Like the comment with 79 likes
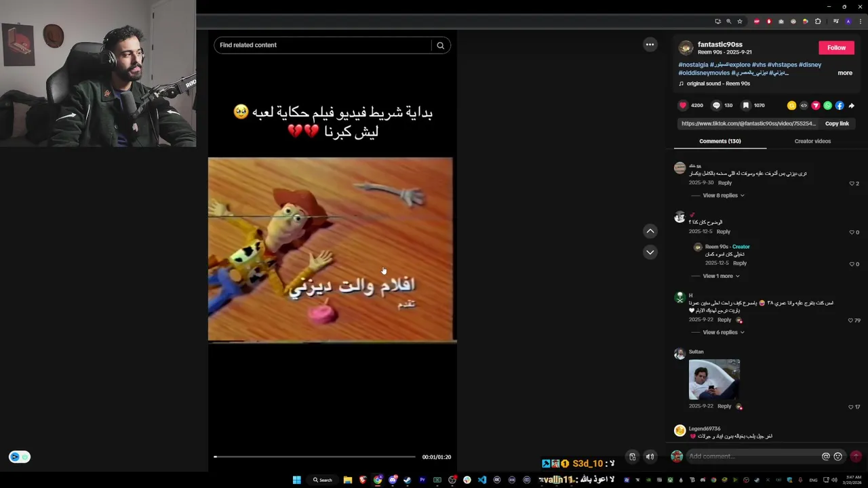This screenshot has height=488, width=868. point(851,321)
